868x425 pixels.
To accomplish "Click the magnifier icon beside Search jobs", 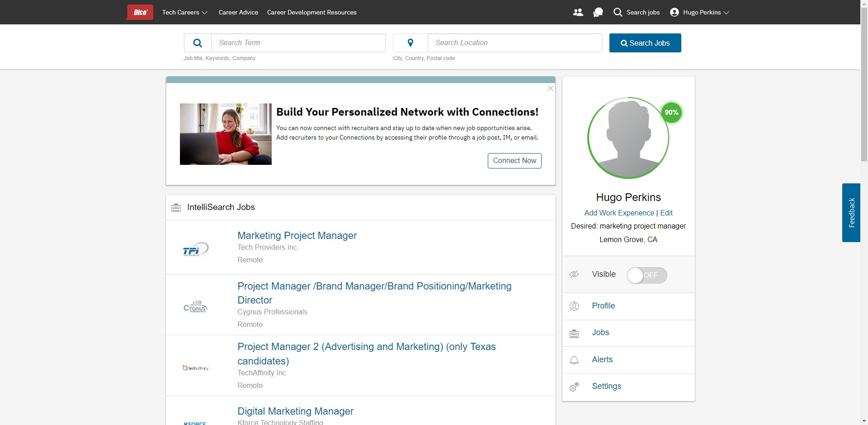I will click(618, 12).
